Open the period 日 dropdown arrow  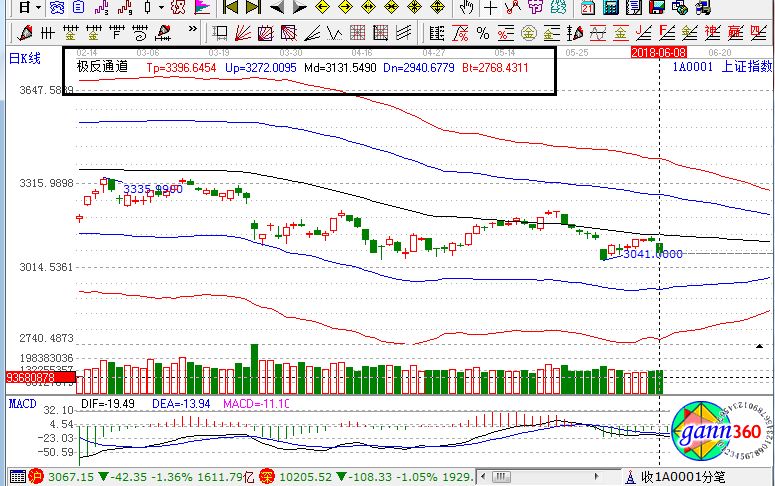click(x=36, y=8)
